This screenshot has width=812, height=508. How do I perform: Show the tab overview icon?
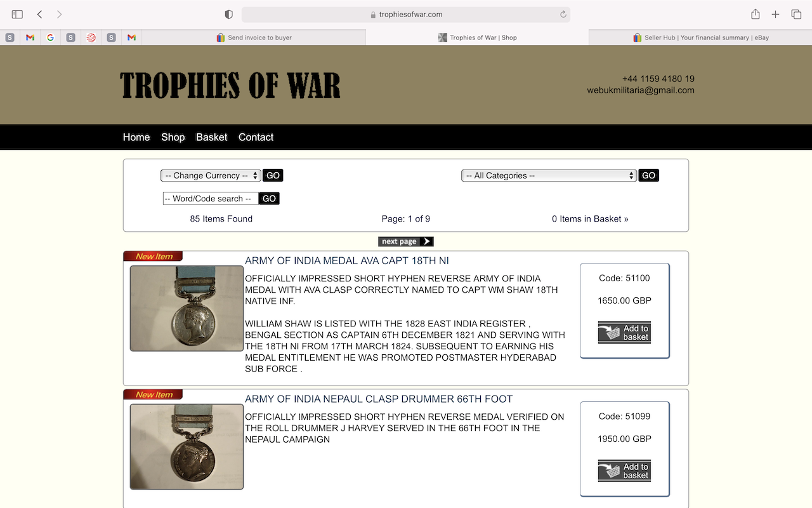point(796,14)
